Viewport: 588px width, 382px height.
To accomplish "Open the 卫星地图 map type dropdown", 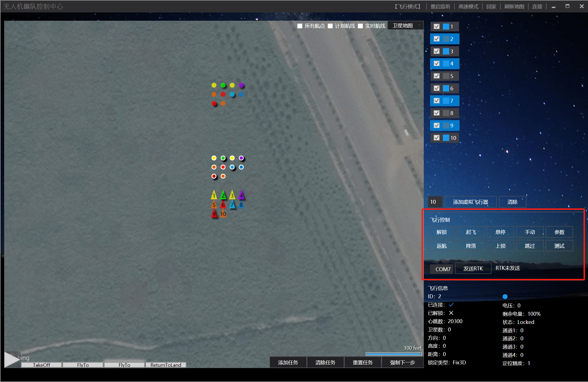I will coord(406,26).
